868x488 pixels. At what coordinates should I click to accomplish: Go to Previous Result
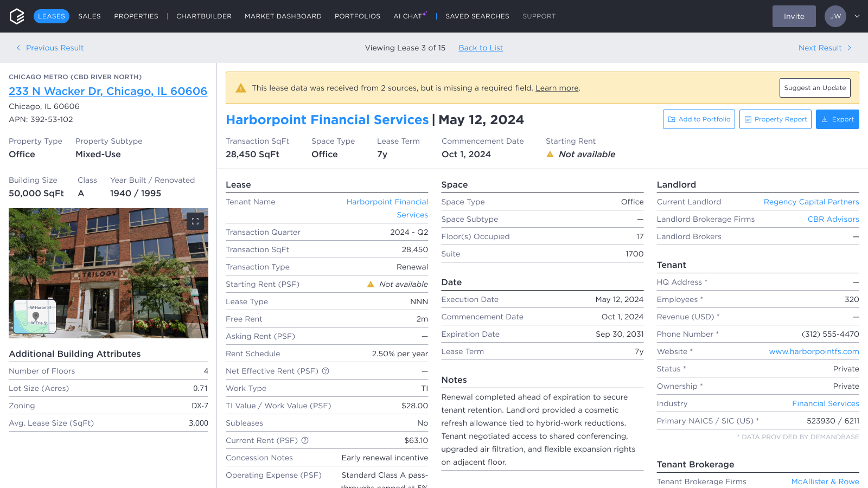pos(50,48)
